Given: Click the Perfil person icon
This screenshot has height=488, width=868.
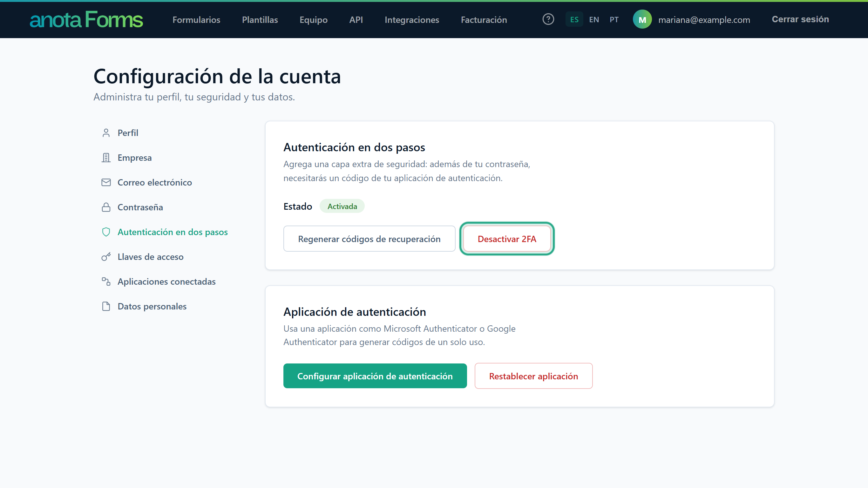Looking at the screenshot, I should pos(106,133).
